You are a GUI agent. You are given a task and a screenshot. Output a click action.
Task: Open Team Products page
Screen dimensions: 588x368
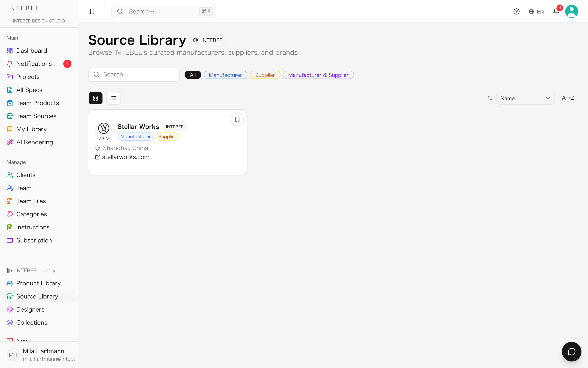coord(39,103)
